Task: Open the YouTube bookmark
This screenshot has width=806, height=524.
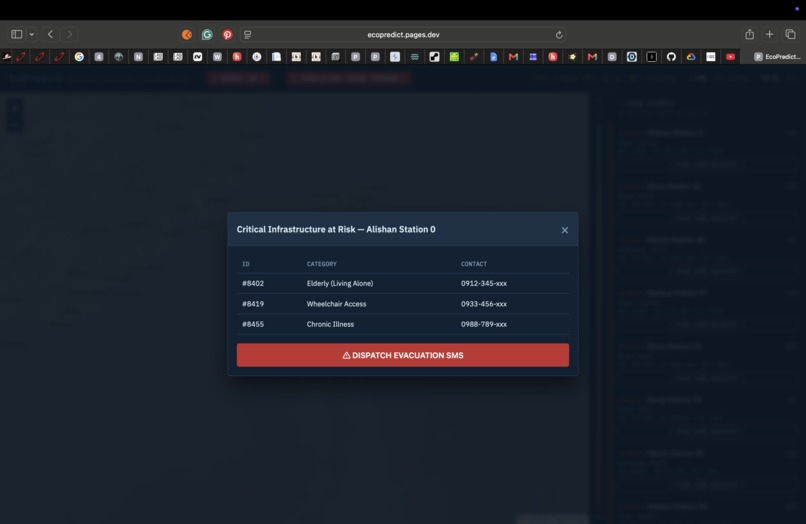Action: coord(730,57)
